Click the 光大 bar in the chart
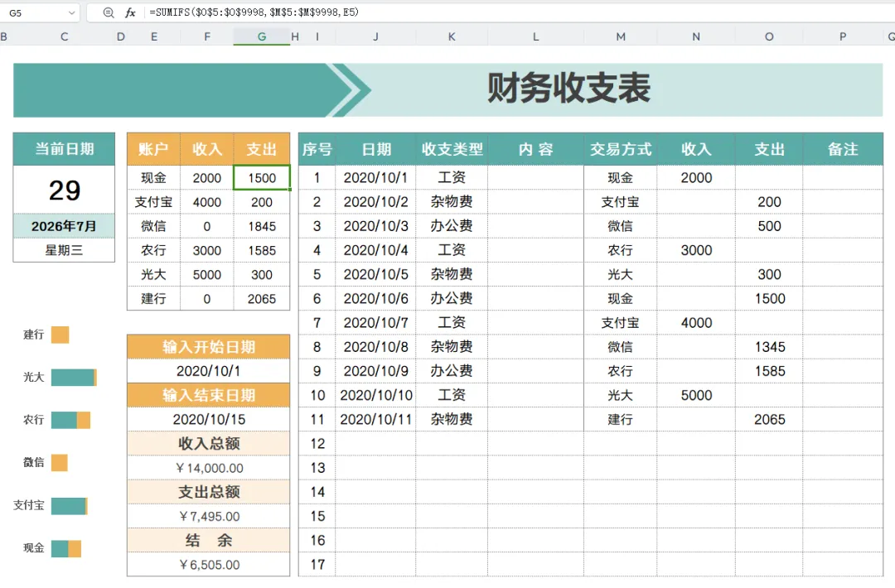895x588 pixels. tap(74, 377)
